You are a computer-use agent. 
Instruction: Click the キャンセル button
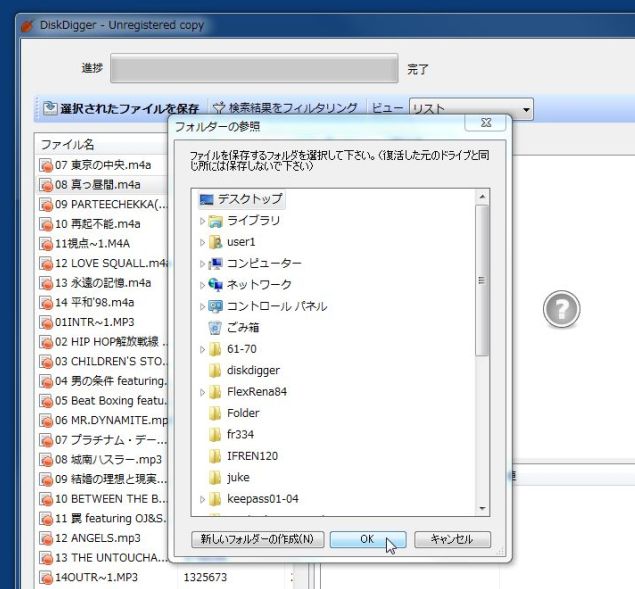pyautogui.click(x=452, y=539)
